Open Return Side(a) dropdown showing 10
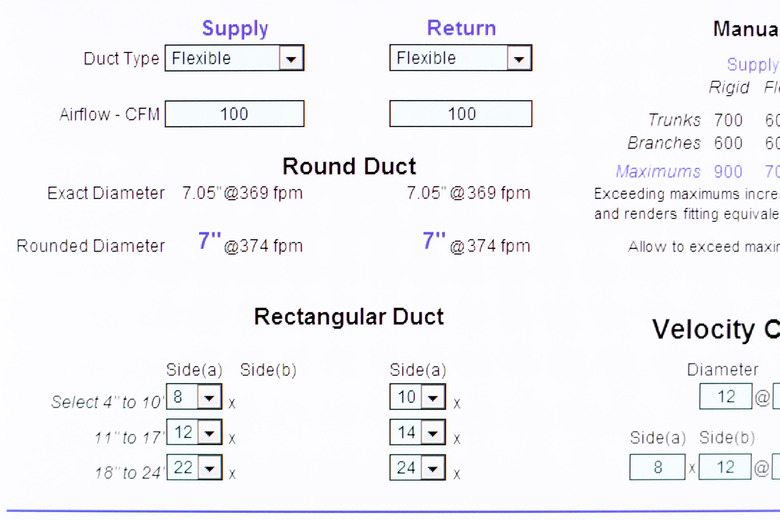The height and width of the screenshot is (520, 780). (x=433, y=398)
